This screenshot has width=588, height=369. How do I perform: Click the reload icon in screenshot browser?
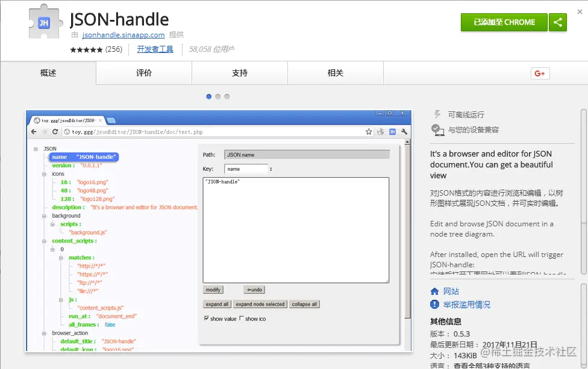[55, 131]
